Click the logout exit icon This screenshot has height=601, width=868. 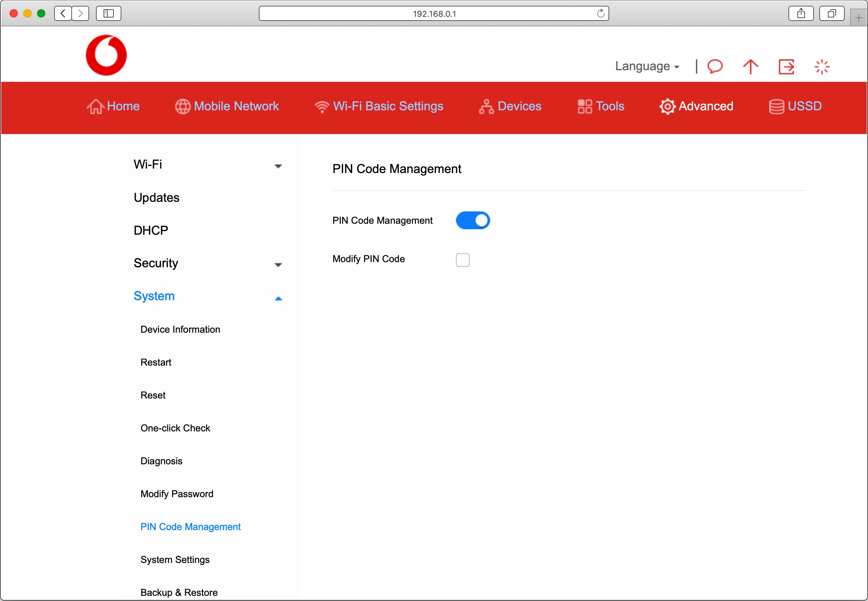tap(786, 67)
